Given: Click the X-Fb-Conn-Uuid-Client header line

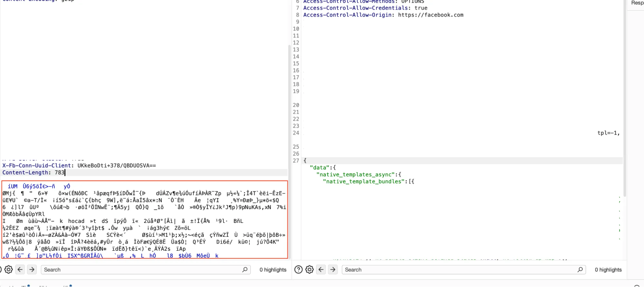Looking at the screenshot, I should coord(79,165).
